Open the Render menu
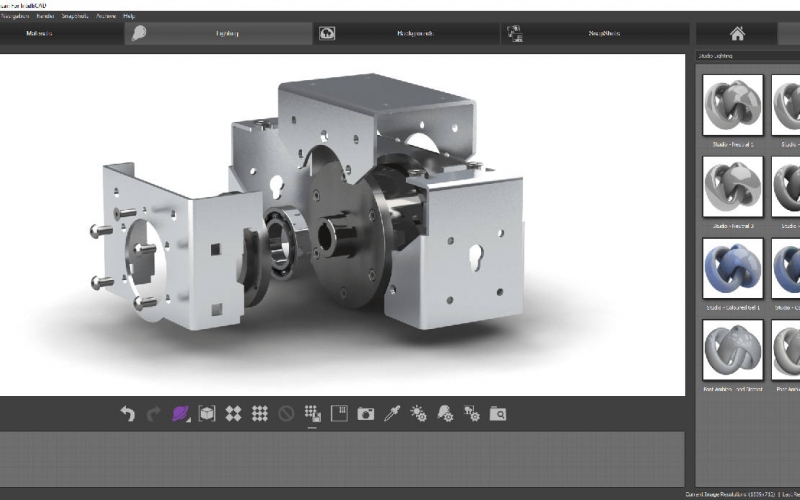The height and width of the screenshot is (500, 800). (45, 17)
